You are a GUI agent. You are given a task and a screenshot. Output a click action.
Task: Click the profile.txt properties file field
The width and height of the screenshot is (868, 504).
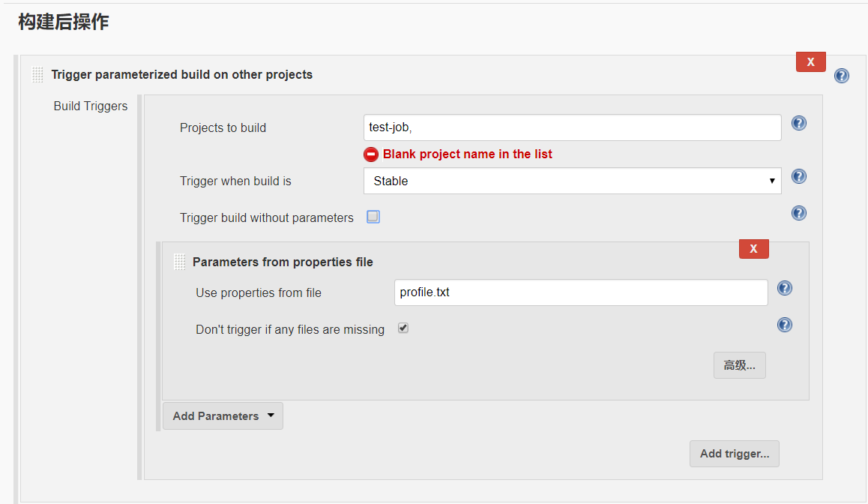click(x=581, y=292)
